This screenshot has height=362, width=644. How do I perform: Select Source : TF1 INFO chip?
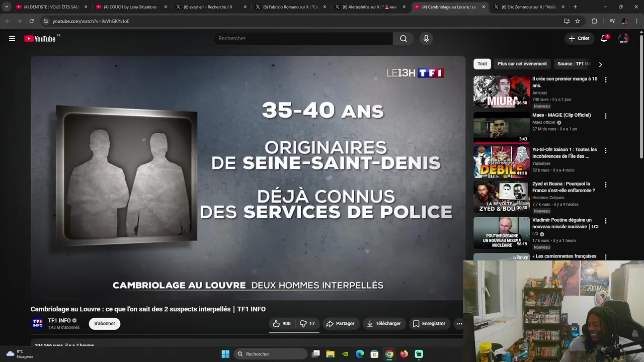[573, 64]
